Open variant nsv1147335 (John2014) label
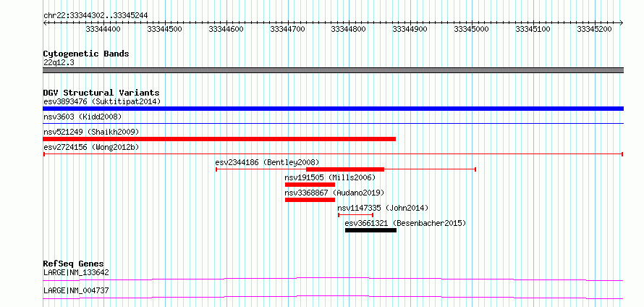644x307 pixels. (383, 208)
